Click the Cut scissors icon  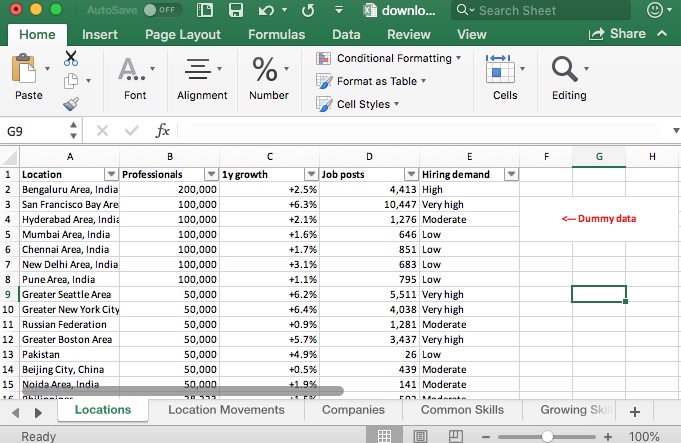(71, 58)
